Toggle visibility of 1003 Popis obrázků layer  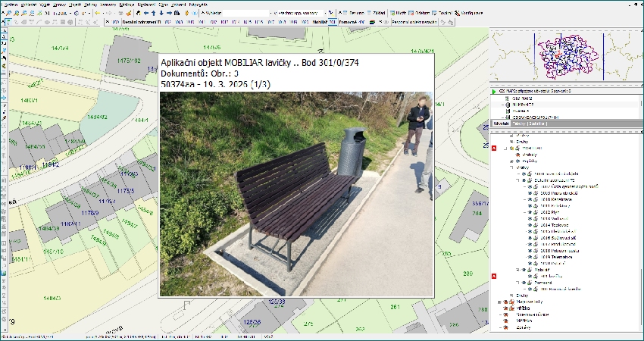[x=530, y=193]
